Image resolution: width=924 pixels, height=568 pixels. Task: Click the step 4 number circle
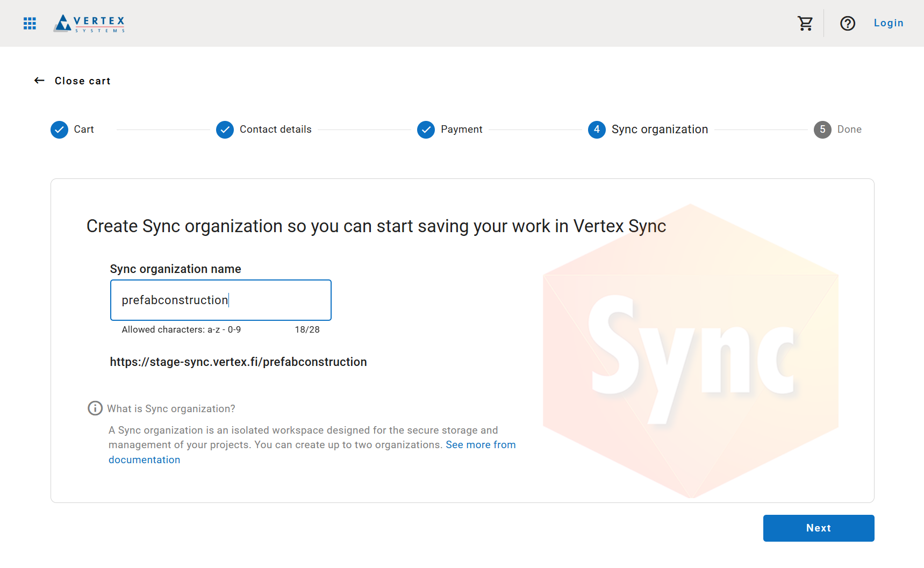tap(597, 130)
